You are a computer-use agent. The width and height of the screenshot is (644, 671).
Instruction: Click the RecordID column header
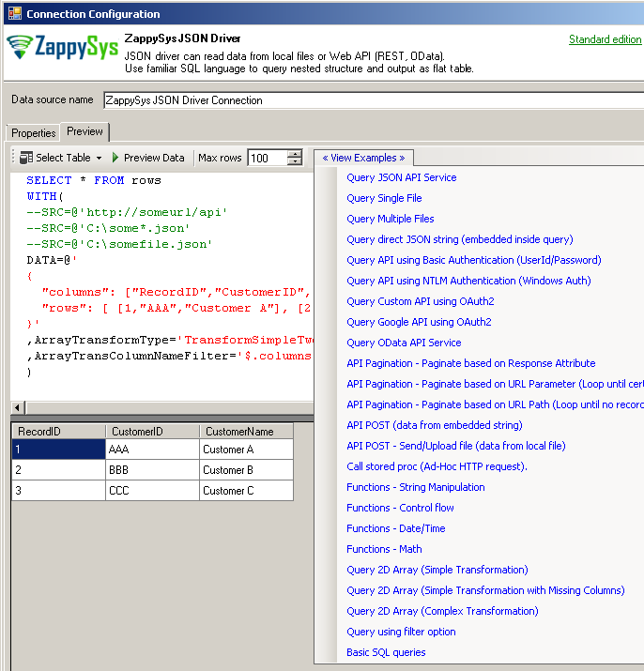58,432
